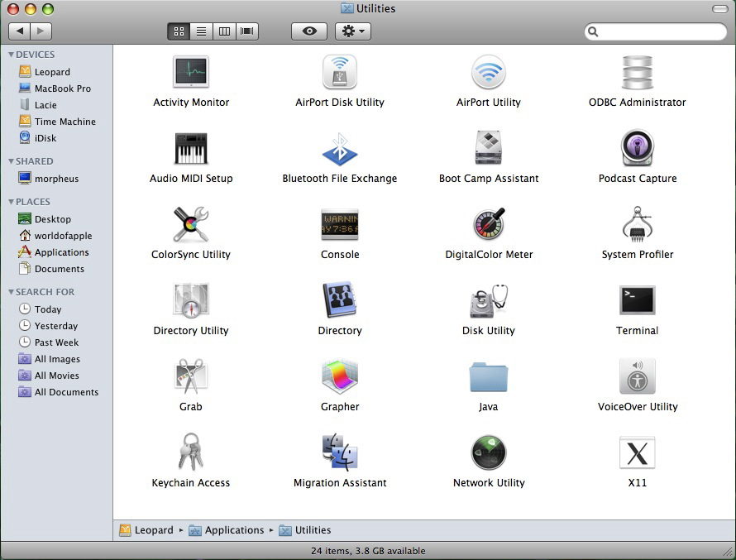Go forward with the right arrow button

(x=41, y=31)
